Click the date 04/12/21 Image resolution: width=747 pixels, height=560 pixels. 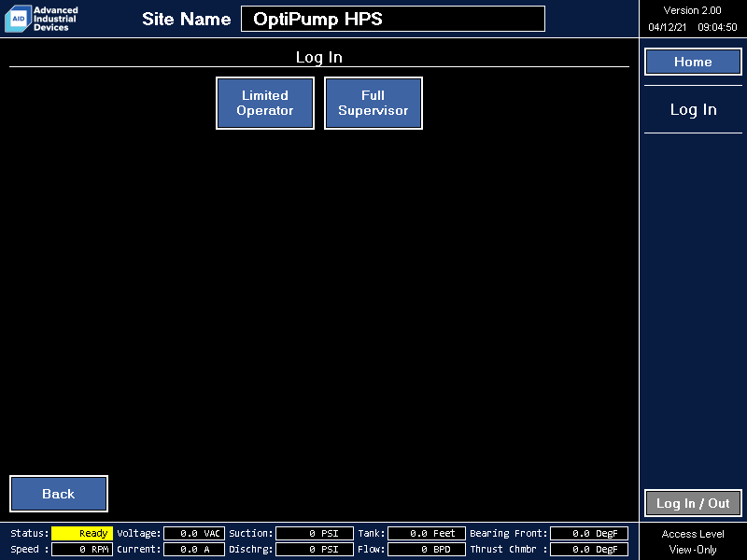click(x=667, y=27)
